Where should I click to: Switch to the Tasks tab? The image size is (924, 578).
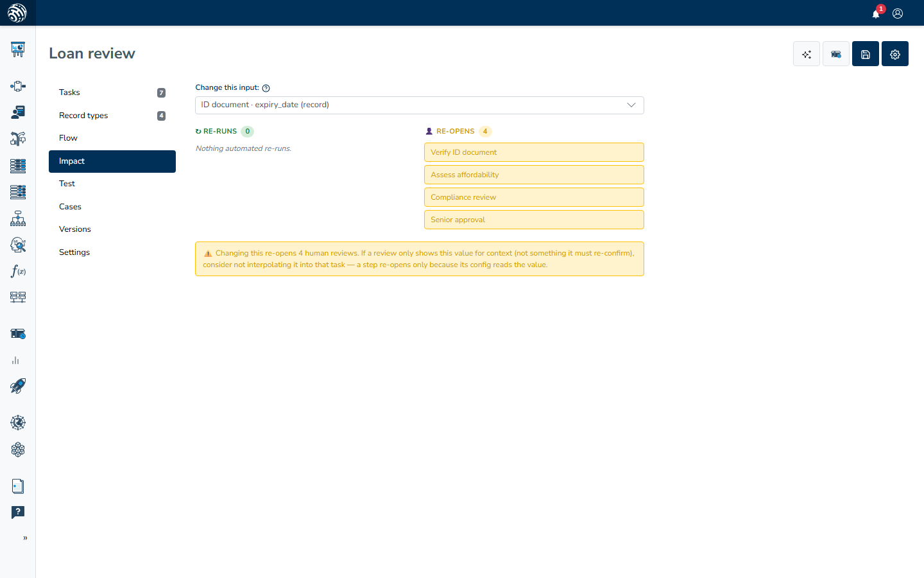pyautogui.click(x=112, y=92)
